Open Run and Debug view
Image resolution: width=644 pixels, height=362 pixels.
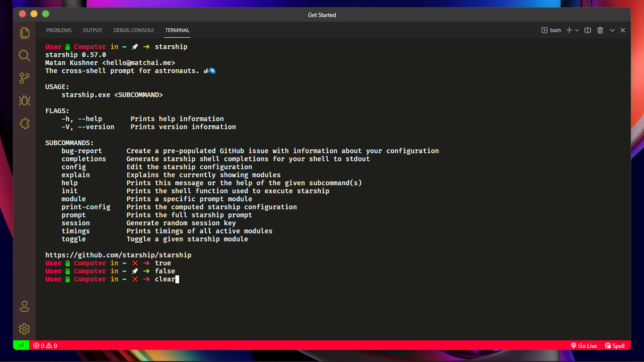pyautogui.click(x=25, y=100)
